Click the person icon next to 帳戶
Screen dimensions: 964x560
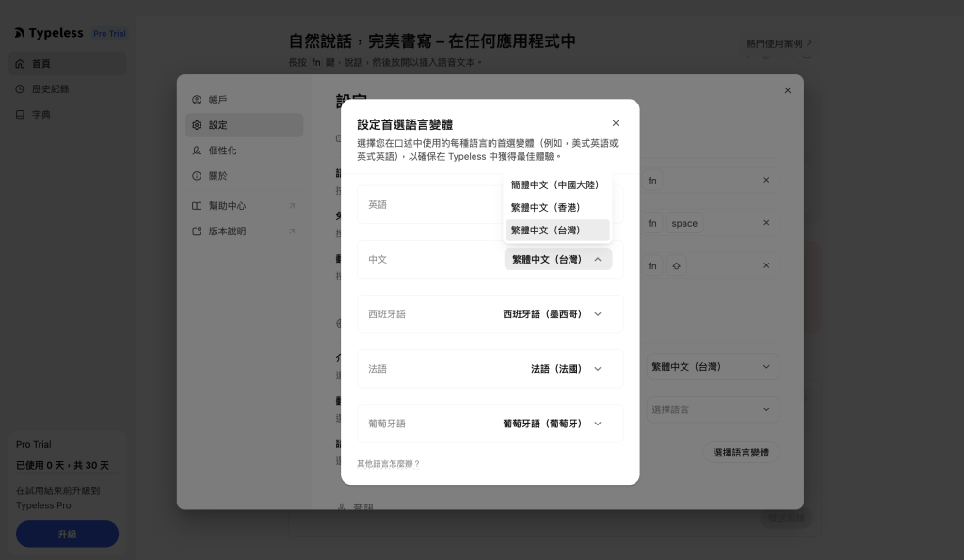tap(196, 100)
